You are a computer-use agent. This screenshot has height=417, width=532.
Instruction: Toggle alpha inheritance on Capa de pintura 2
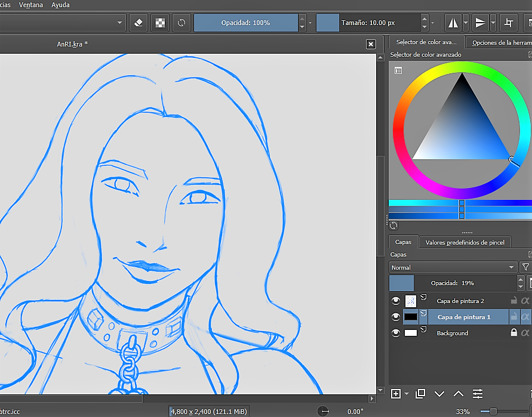525,301
